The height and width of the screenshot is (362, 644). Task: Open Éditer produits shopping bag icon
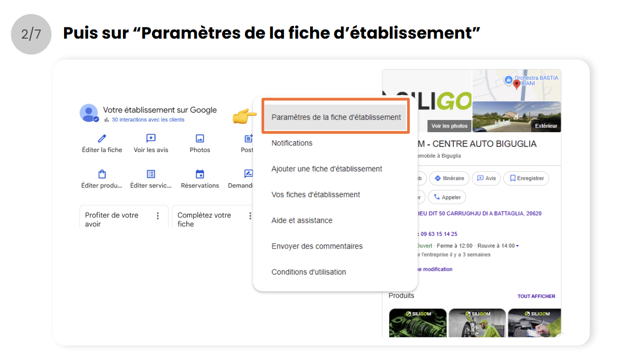(x=102, y=174)
